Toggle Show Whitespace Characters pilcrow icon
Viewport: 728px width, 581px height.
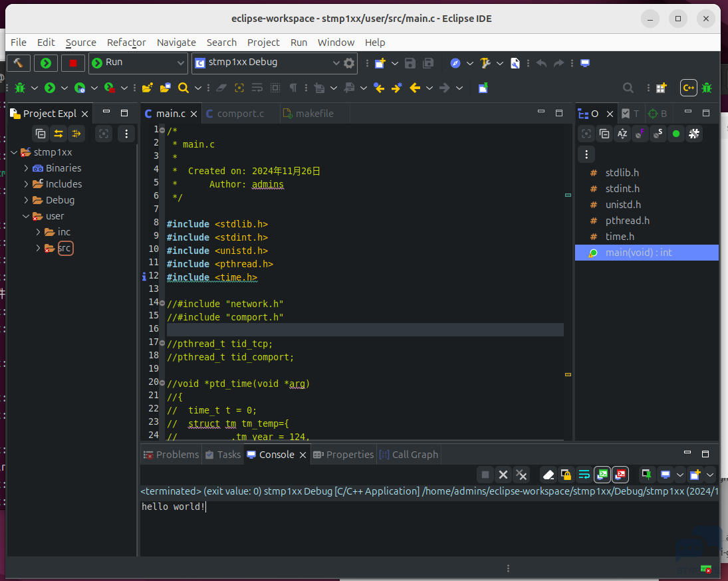[x=293, y=88]
